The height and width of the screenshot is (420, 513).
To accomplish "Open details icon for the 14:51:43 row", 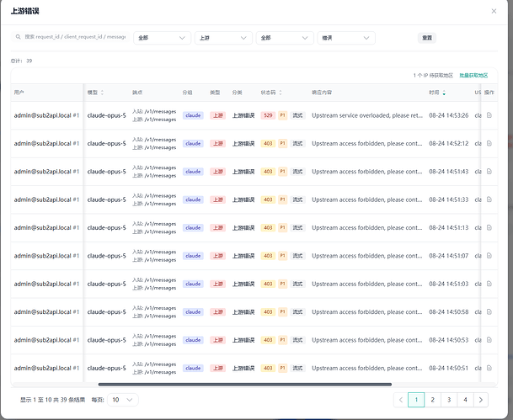I will (489, 171).
